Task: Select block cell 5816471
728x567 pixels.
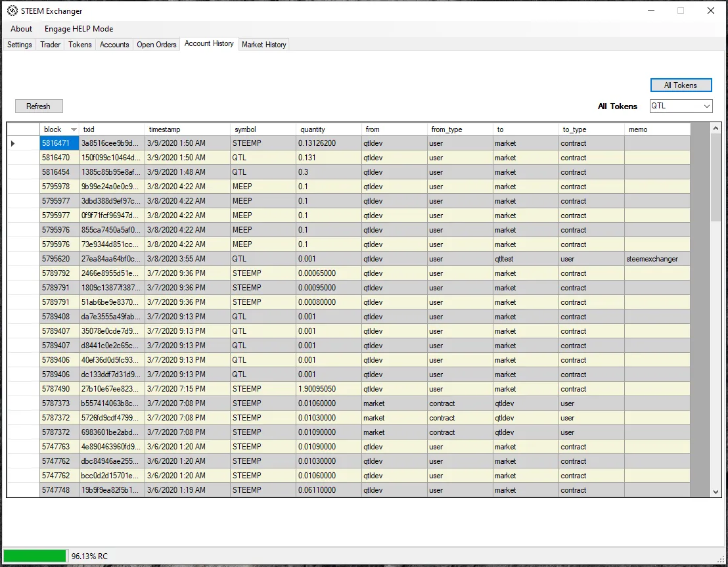Action: [59, 143]
